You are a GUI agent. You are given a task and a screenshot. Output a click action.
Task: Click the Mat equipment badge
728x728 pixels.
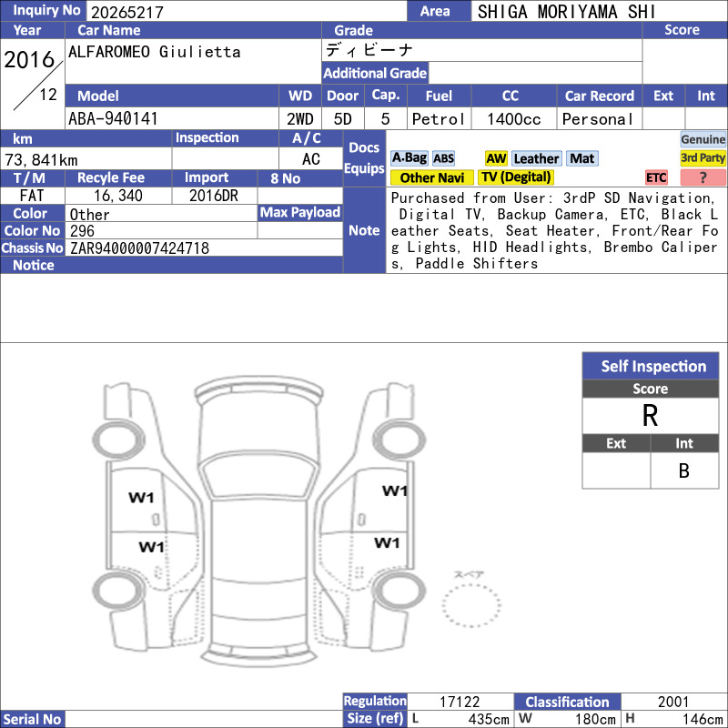click(x=581, y=158)
